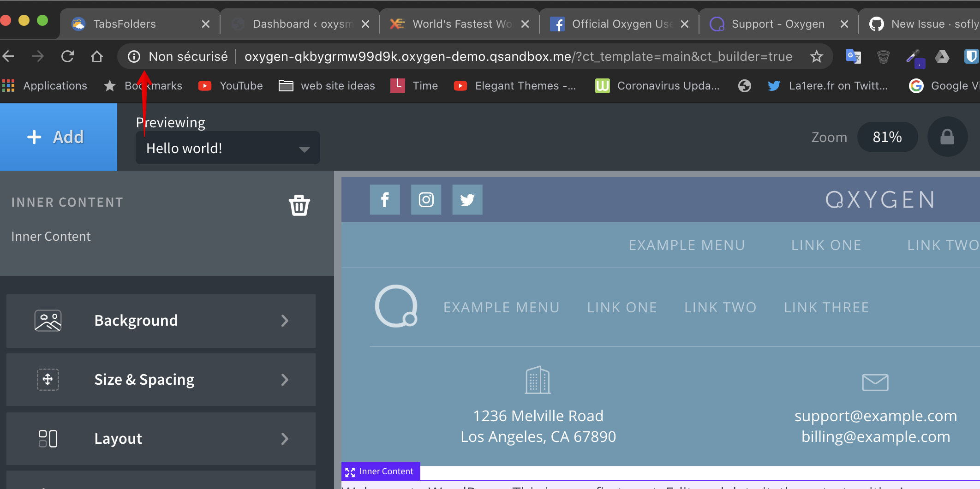This screenshot has width=980, height=489.
Task: Click the Layout panel icon
Action: click(x=48, y=439)
